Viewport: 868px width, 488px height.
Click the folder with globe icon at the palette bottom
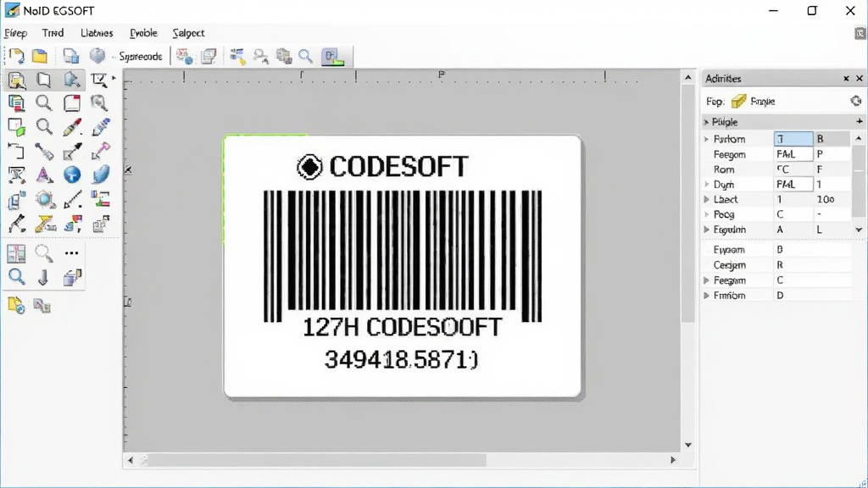pyautogui.click(x=16, y=305)
